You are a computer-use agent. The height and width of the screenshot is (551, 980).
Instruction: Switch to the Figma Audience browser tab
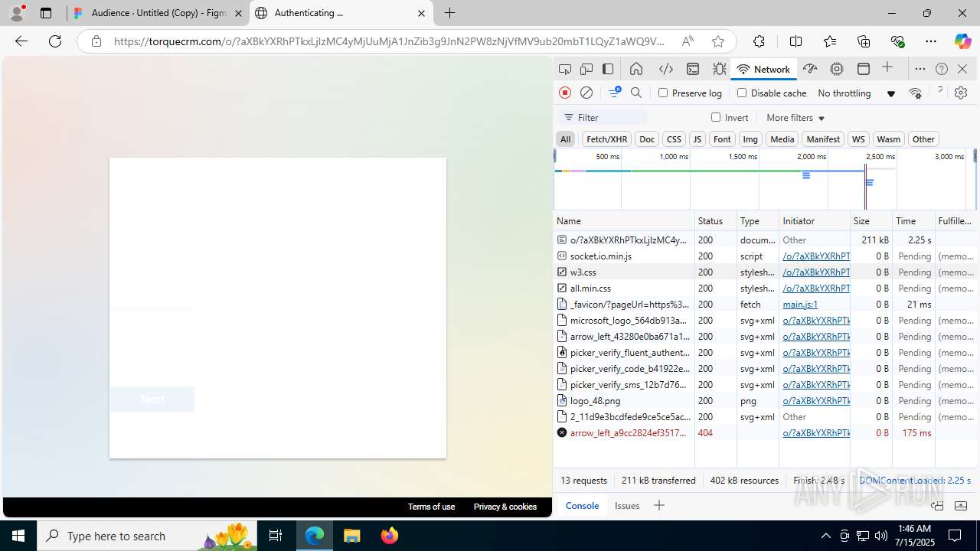158,13
